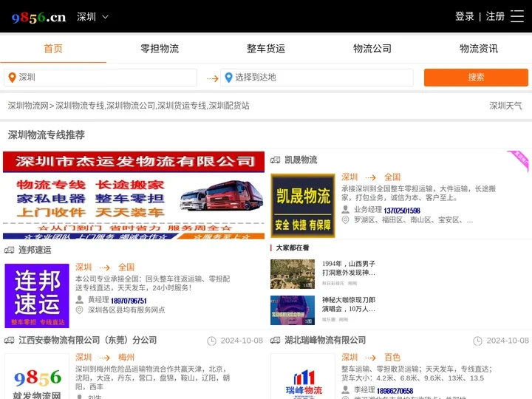The image size is (532, 399).
Task: Click 整车运输、零担散货运输 description
Action: (x=417, y=373)
